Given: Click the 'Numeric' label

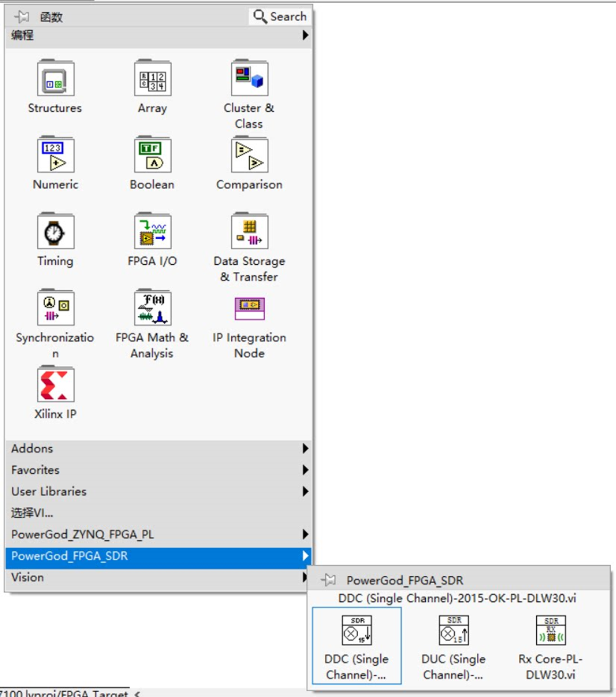Looking at the screenshot, I should point(55,184).
